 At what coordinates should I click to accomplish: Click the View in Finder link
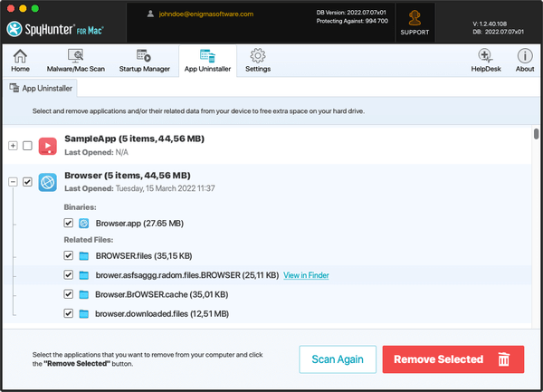click(x=305, y=275)
